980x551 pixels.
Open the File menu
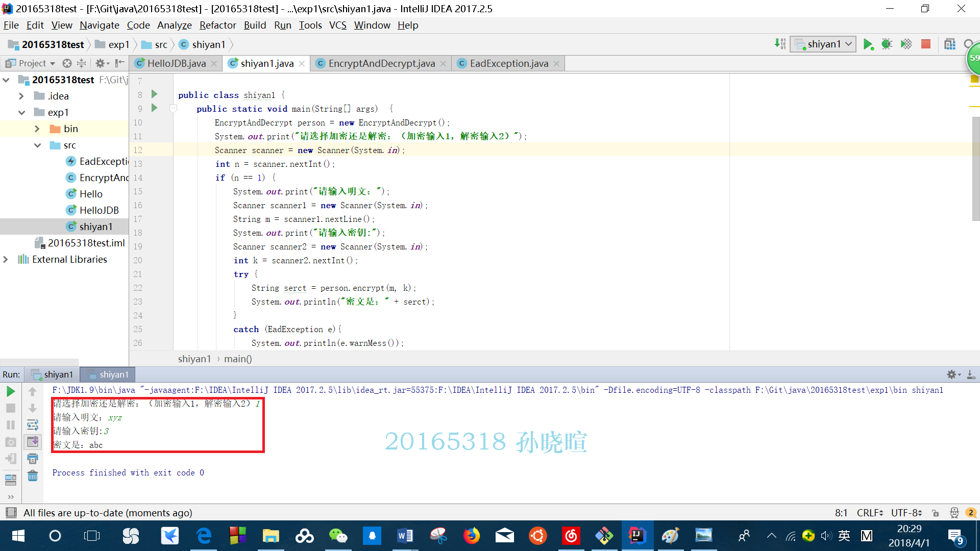tap(10, 25)
